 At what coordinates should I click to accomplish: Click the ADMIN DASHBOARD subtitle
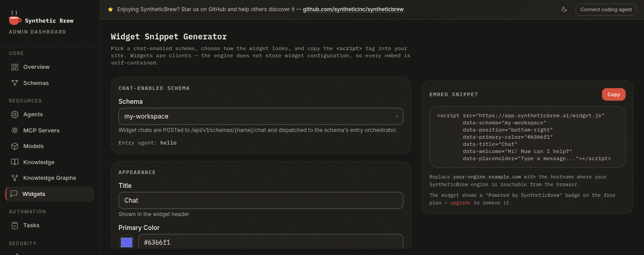coord(38,32)
